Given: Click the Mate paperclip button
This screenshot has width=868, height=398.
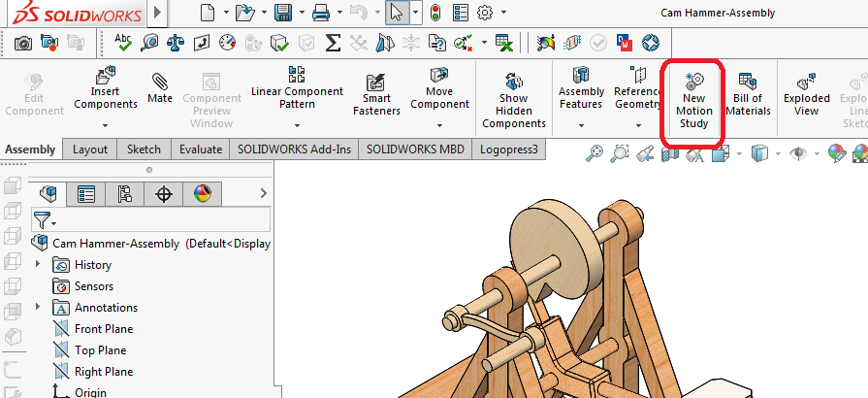Looking at the screenshot, I should point(160,88).
